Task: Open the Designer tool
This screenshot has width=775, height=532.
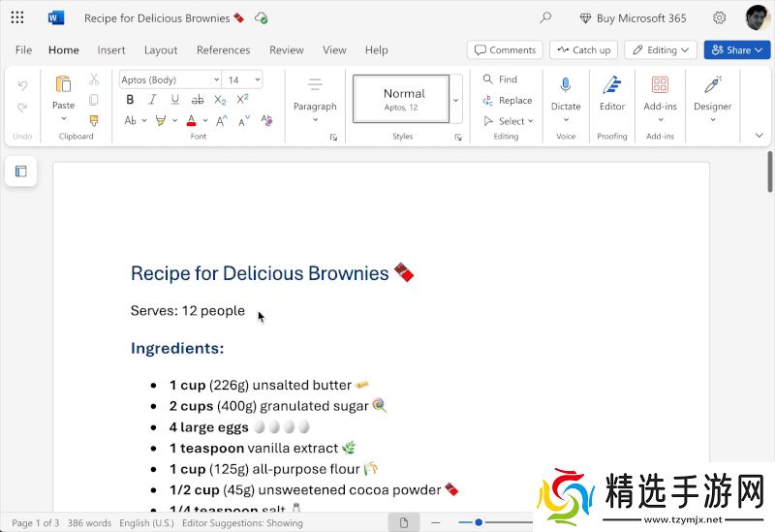Action: point(712,85)
